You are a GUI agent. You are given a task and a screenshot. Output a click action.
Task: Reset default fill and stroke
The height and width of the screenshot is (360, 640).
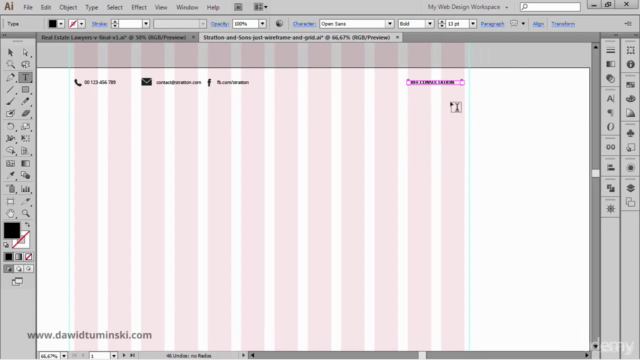(x=6, y=245)
